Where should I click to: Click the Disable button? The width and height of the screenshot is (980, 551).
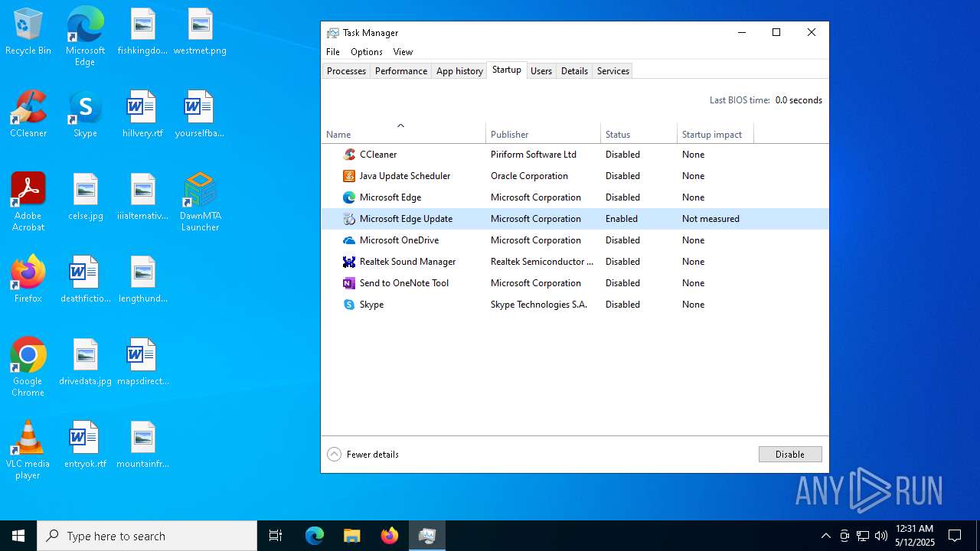coord(790,455)
